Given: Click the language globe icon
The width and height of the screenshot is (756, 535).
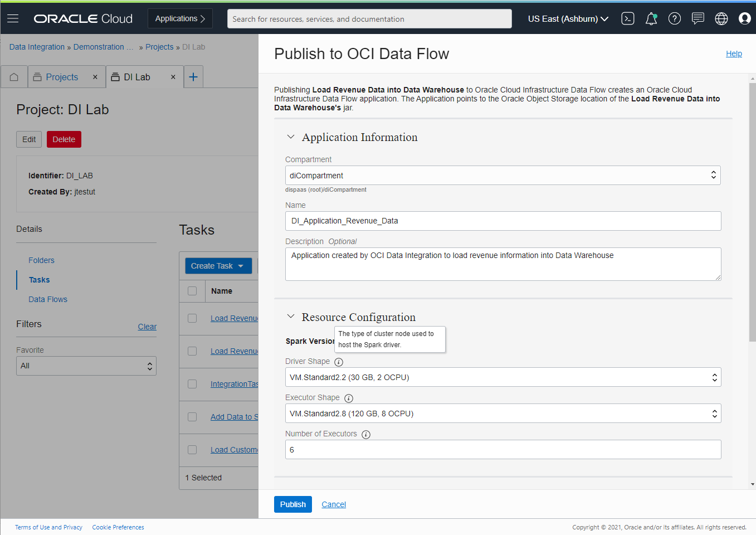Looking at the screenshot, I should (x=721, y=18).
